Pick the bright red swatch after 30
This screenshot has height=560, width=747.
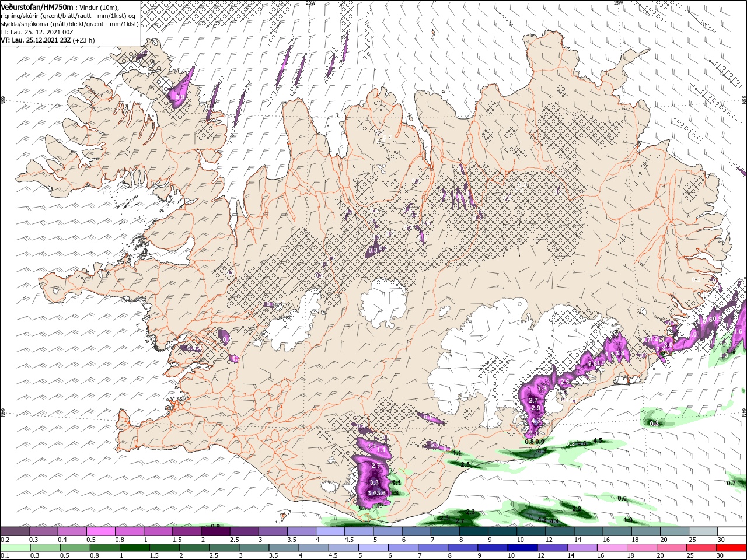(732, 548)
